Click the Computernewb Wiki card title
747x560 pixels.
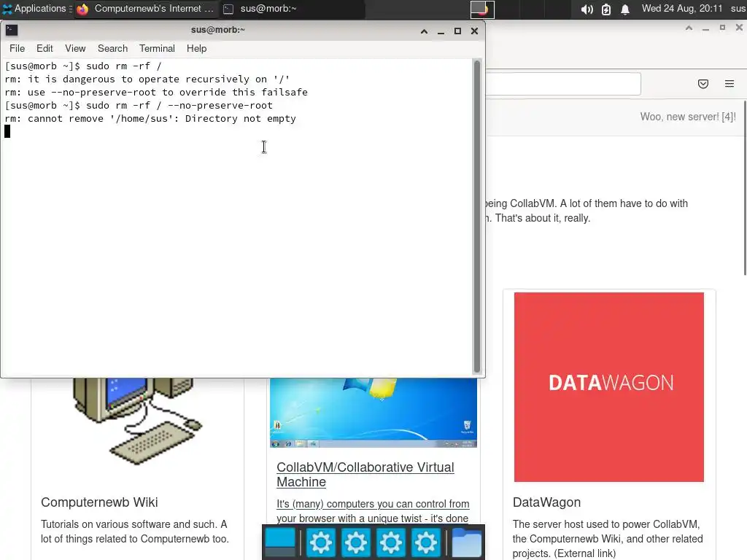(99, 502)
